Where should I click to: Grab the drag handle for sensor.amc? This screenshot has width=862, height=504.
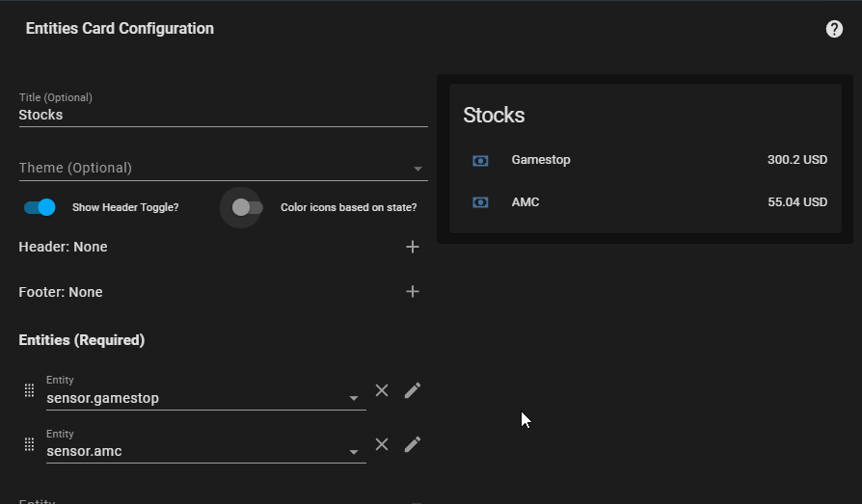29,444
